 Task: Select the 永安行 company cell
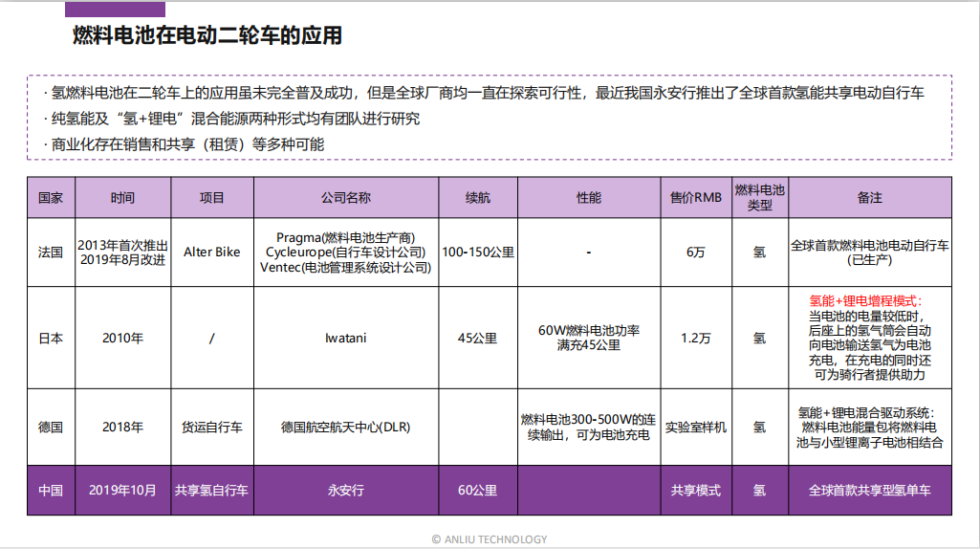coord(345,491)
